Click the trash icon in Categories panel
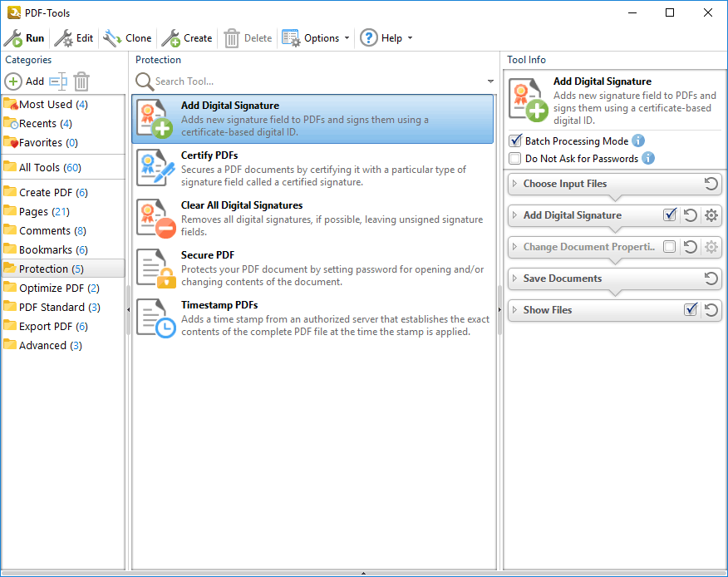The width and height of the screenshot is (728, 577). click(x=81, y=81)
